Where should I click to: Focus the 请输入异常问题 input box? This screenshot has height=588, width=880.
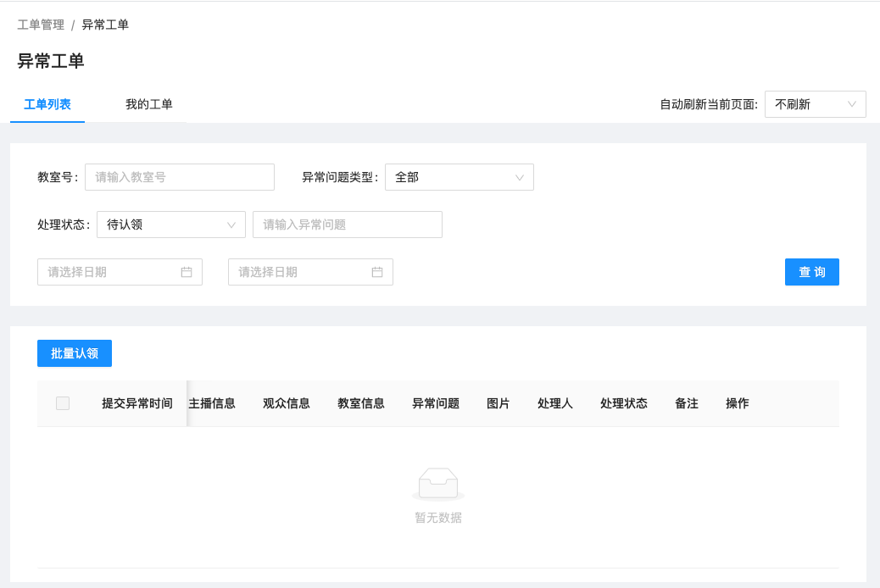(x=347, y=225)
